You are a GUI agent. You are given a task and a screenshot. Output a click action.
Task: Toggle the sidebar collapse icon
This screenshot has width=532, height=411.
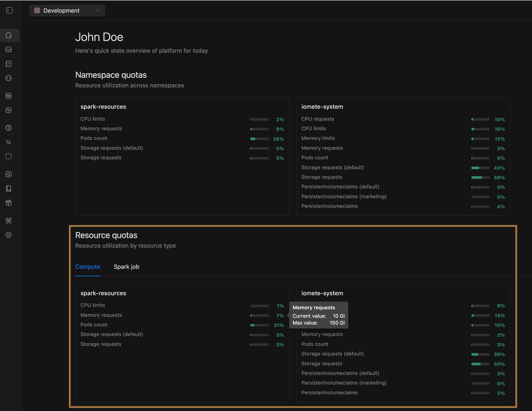tap(9, 11)
